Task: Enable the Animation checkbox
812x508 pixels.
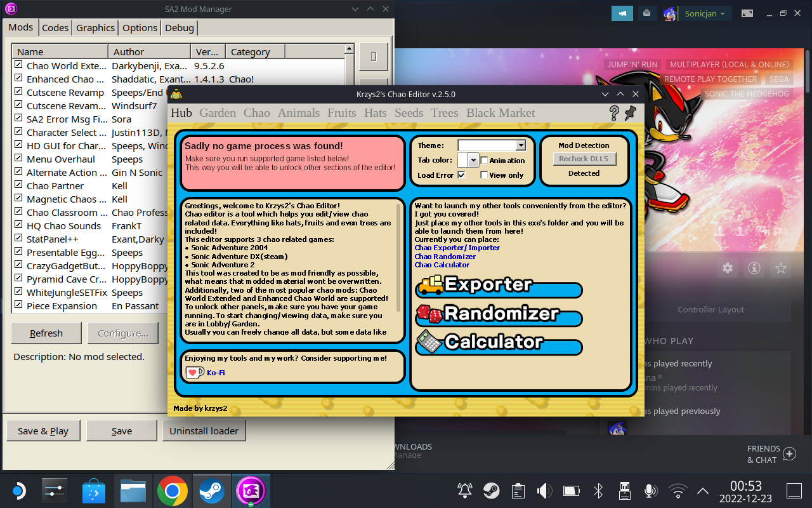Action: click(483, 160)
